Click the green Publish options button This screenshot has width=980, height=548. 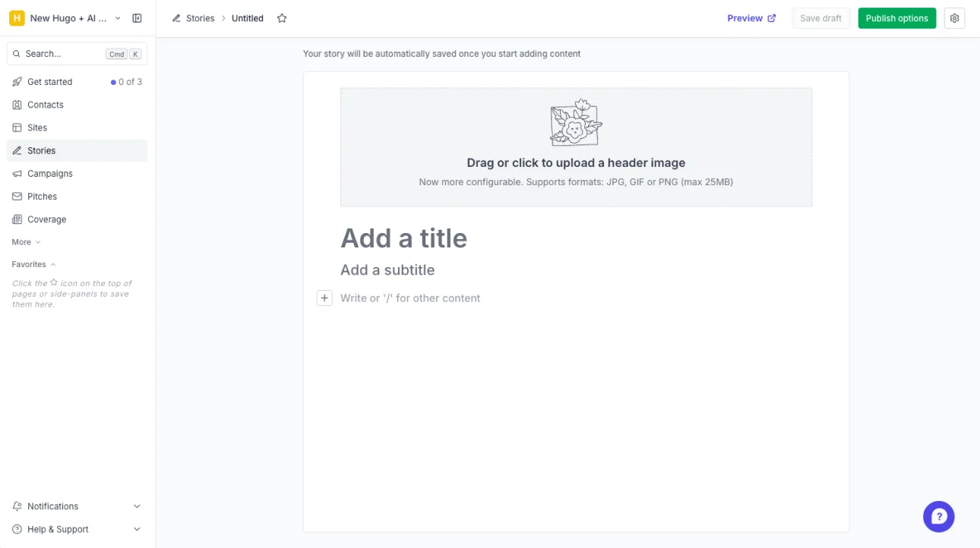point(897,18)
